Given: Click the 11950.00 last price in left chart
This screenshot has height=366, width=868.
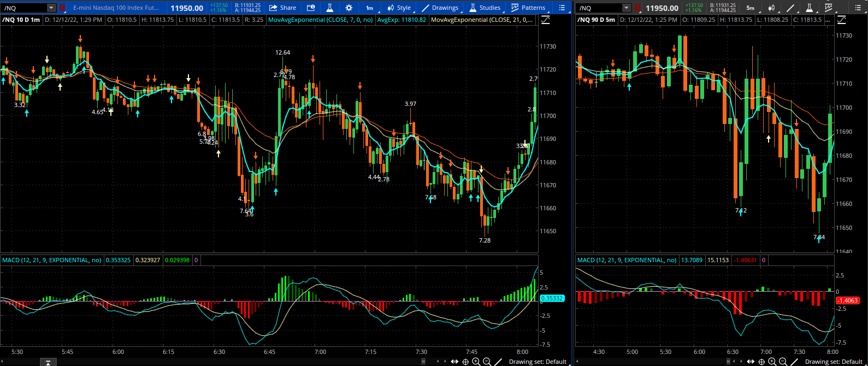Looking at the screenshot, I should (187, 8).
